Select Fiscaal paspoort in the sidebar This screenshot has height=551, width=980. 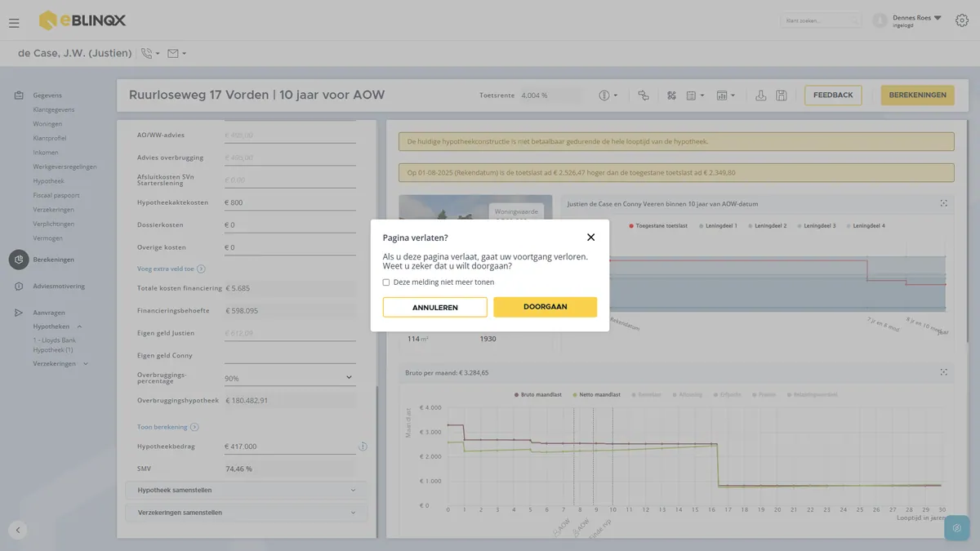(56, 196)
